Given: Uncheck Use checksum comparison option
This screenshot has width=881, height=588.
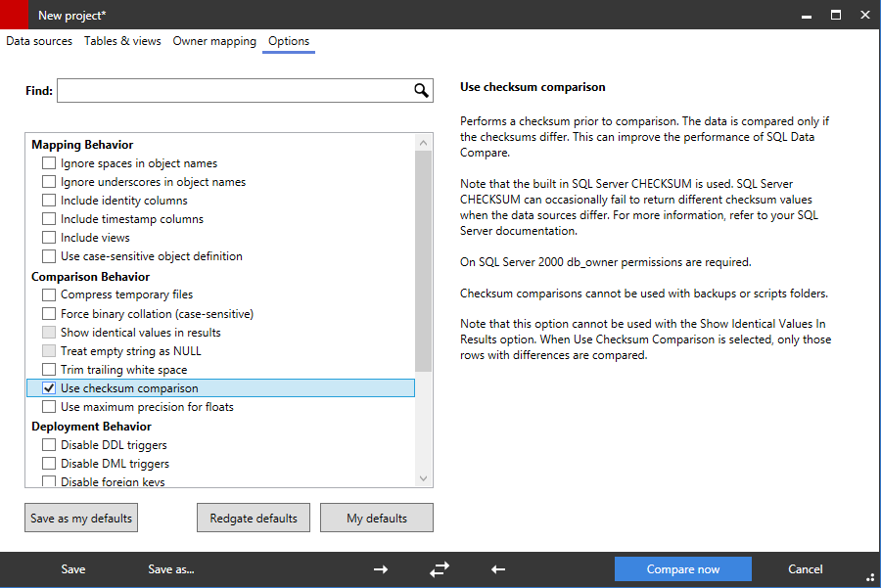Looking at the screenshot, I should click(x=49, y=388).
